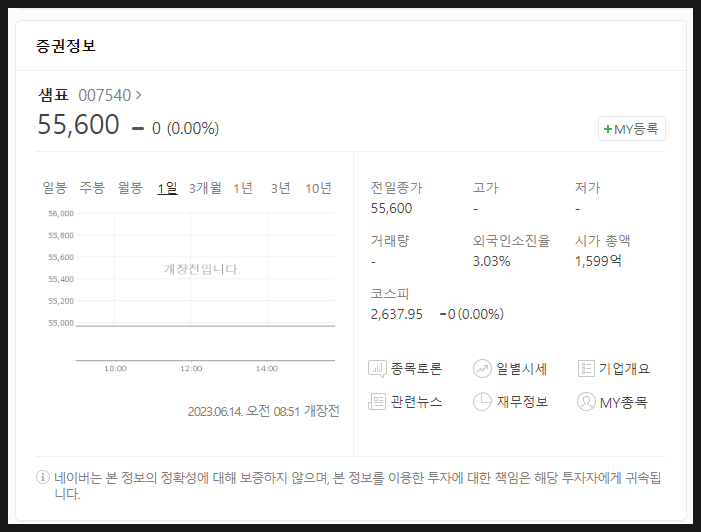
Task: Open the 종목토론 discussion chart icon
Action: (378, 369)
